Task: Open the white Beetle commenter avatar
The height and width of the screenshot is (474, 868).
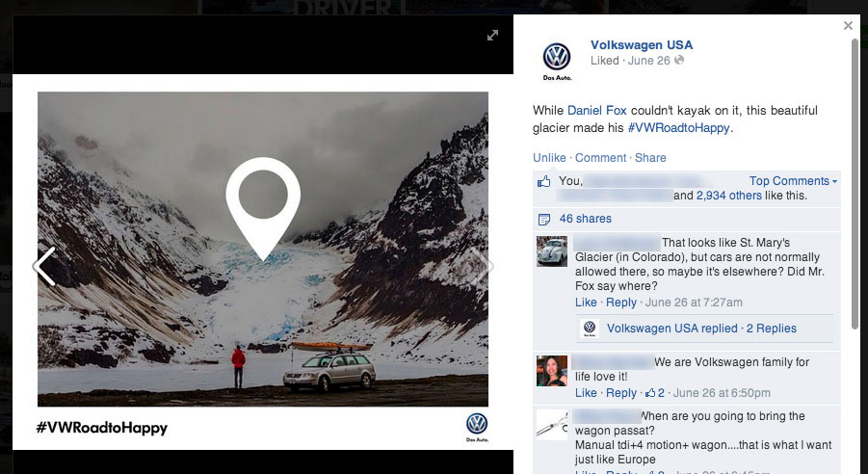Action: [552, 251]
